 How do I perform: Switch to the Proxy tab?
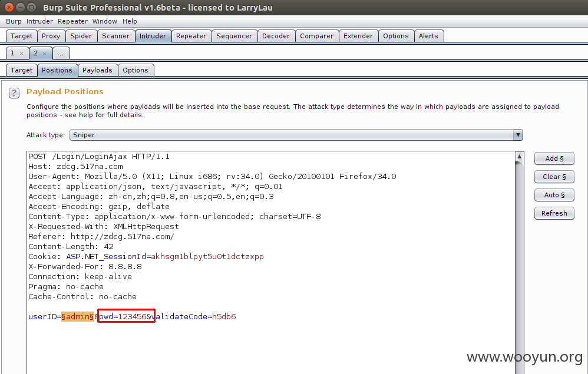[51, 36]
